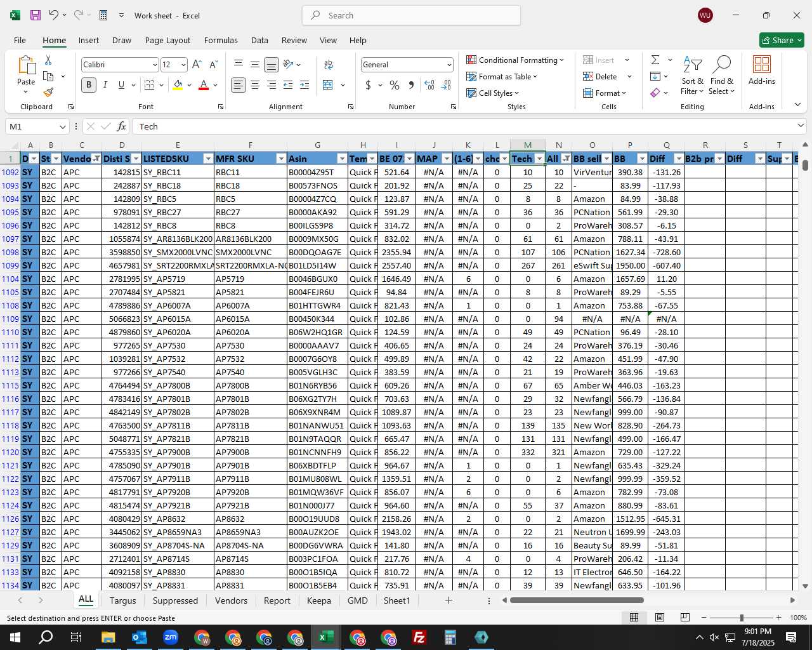Open the General number format dropdown
This screenshot has width=812, height=650.
[449, 65]
